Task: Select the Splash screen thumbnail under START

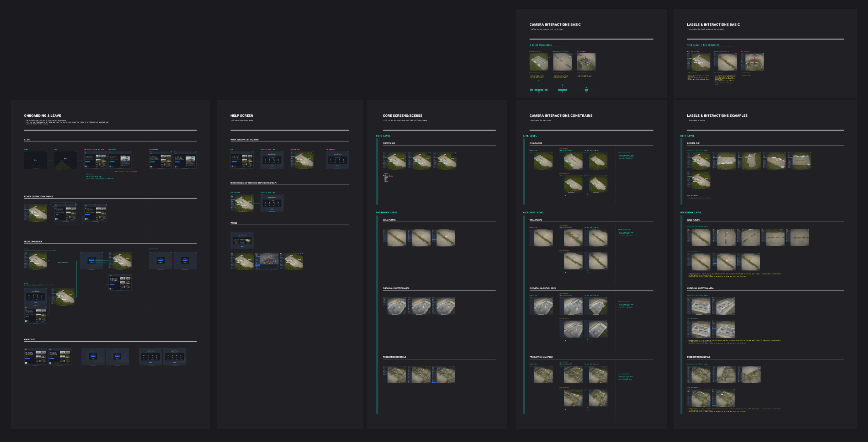Action: coord(36,161)
